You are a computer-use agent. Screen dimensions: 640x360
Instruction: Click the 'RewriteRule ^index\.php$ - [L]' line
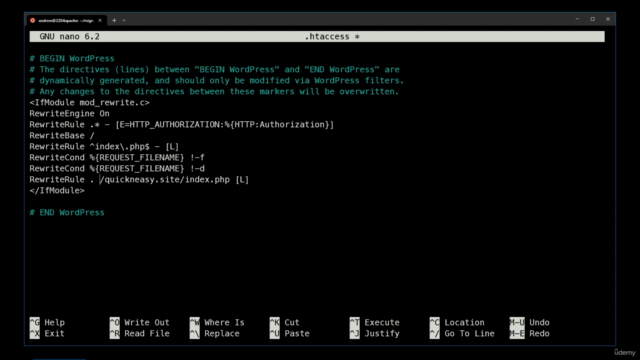(x=104, y=147)
